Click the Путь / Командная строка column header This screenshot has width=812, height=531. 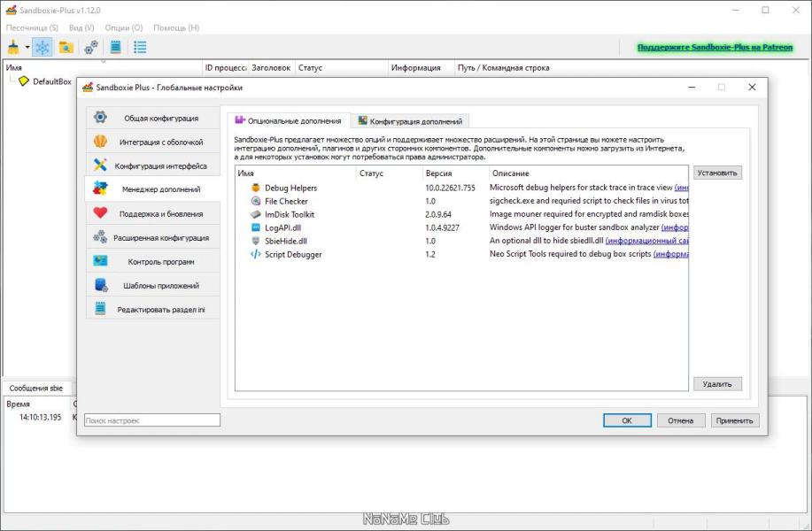[x=503, y=68]
